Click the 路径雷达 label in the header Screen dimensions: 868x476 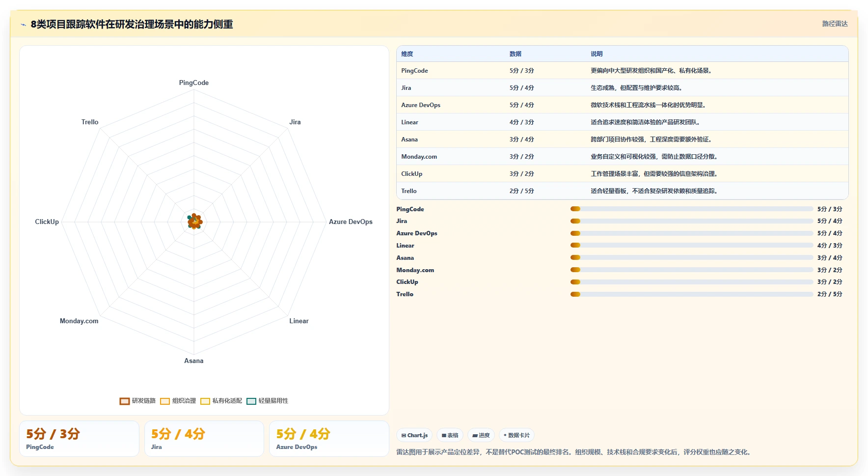click(x=835, y=24)
